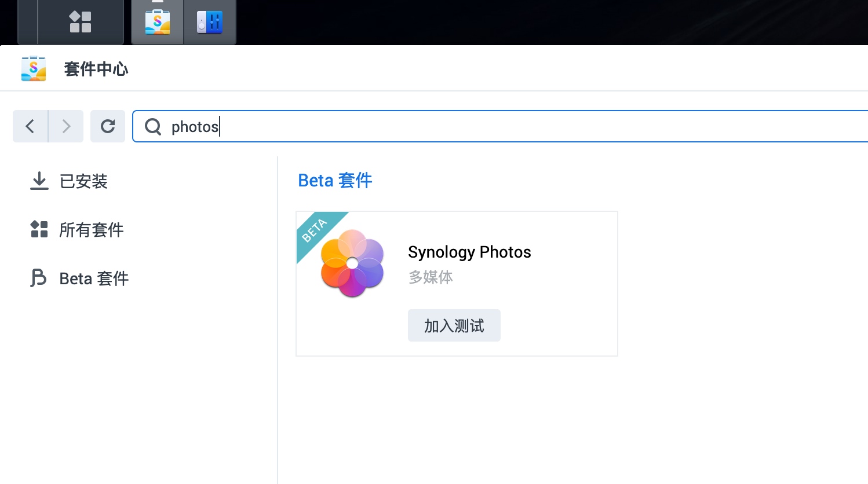Click the Synology Photos flower icon

[352, 263]
